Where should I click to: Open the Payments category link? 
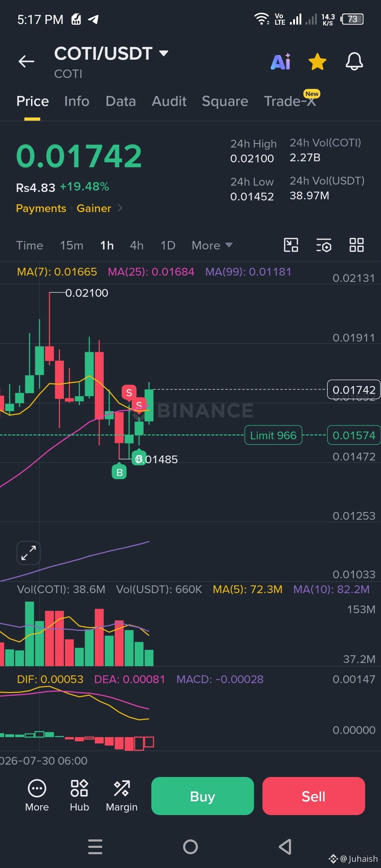coord(41,208)
